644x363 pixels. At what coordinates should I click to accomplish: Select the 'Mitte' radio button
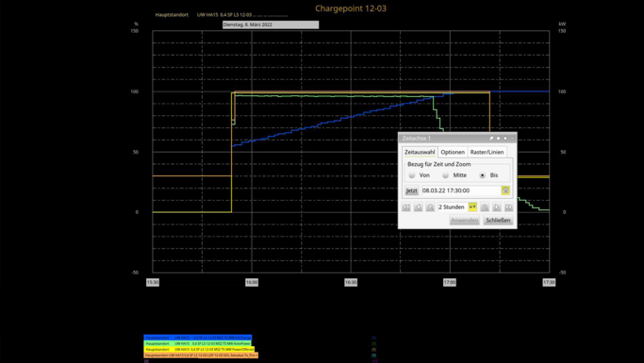click(446, 175)
